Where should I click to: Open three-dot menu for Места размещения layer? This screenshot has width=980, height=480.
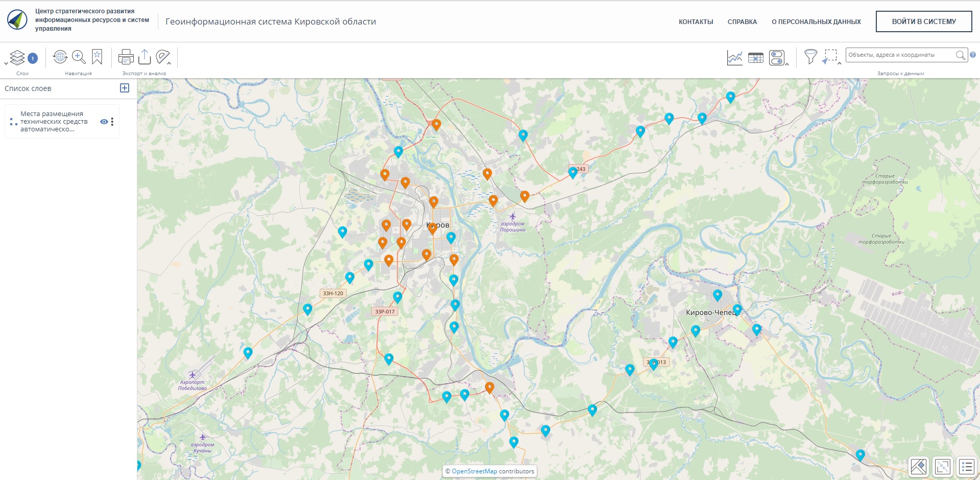pos(112,122)
